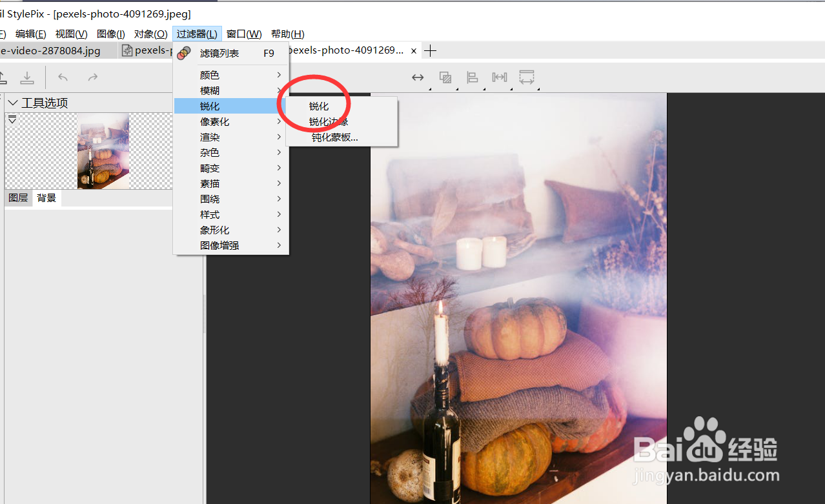
Task: Open the 过滤器(L) menu
Action: pos(197,34)
